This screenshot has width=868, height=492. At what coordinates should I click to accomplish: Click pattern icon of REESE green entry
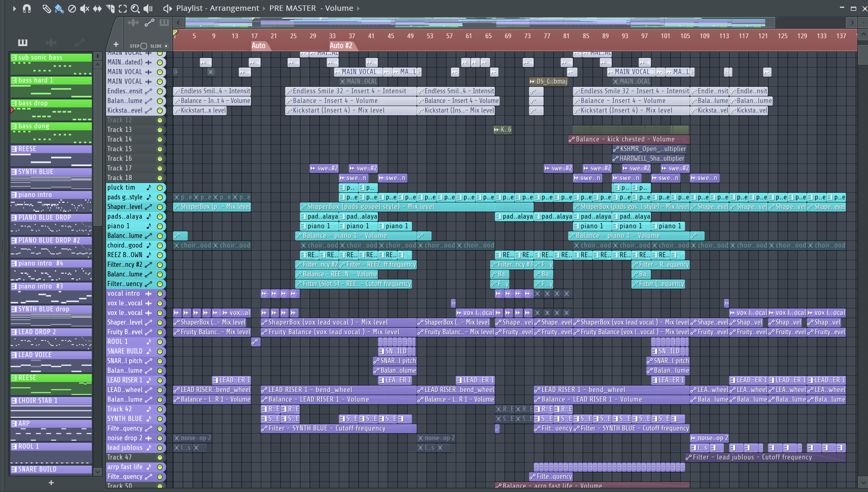pos(14,378)
